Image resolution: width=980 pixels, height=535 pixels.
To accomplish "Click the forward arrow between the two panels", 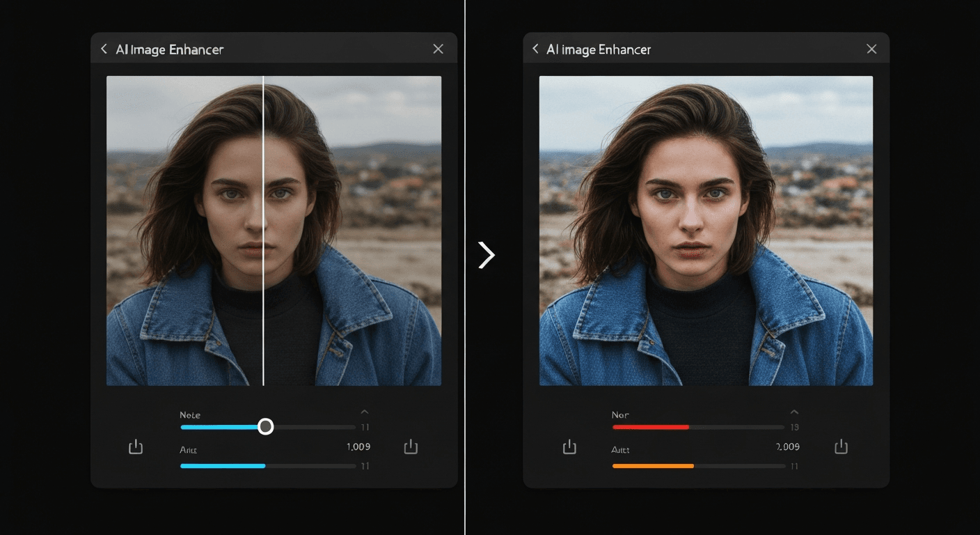I will coord(487,255).
